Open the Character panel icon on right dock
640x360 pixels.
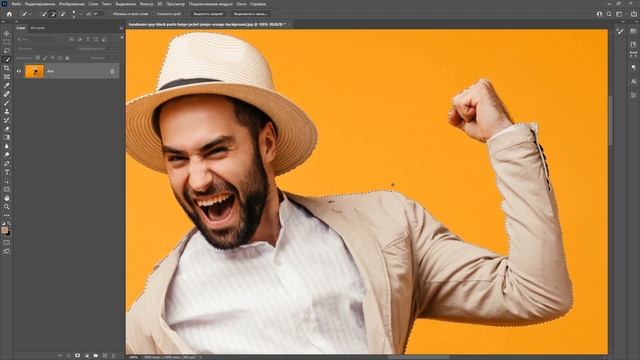pyautogui.click(x=633, y=82)
